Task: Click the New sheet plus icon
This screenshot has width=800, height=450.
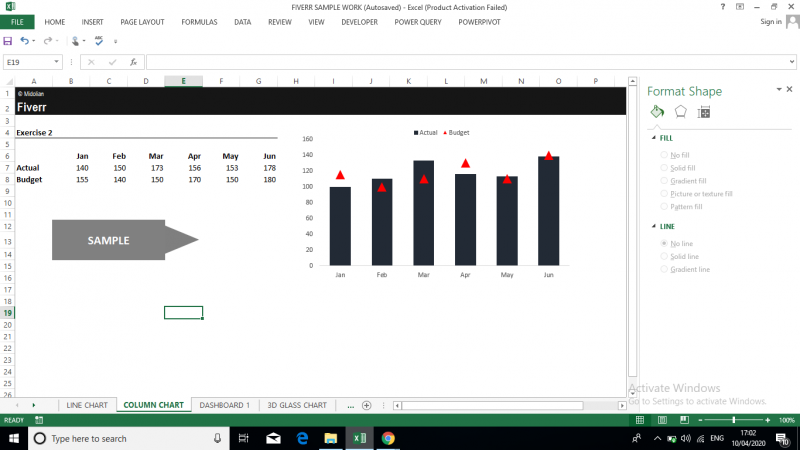Action: (366, 405)
